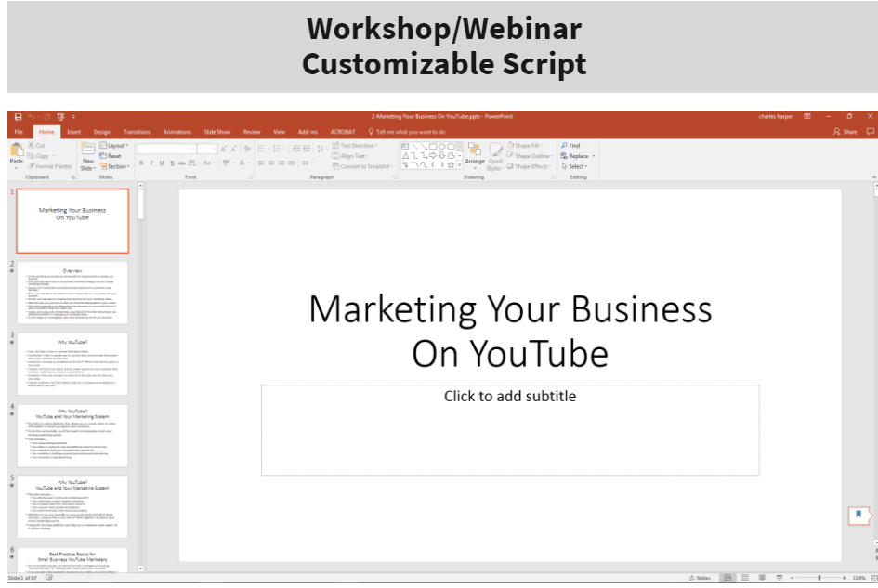
Task: Click the Copy command
Action: click(39, 156)
